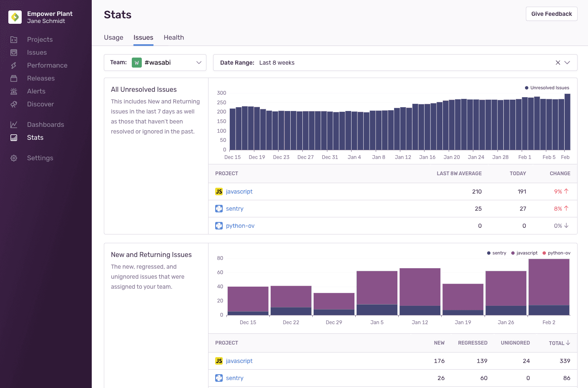This screenshot has height=388, width=588.
Task: Open the Alerts panel via the bell icon
Action: [x=14, y=91]
